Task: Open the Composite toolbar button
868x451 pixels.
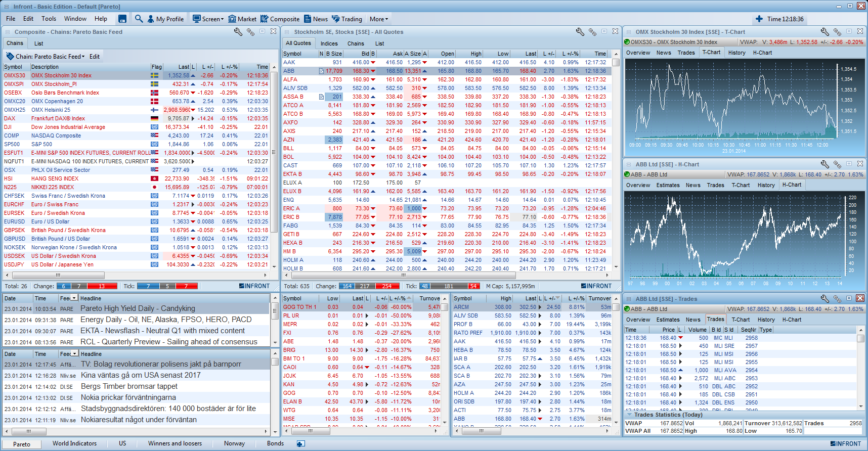Action: pos(280,19)
